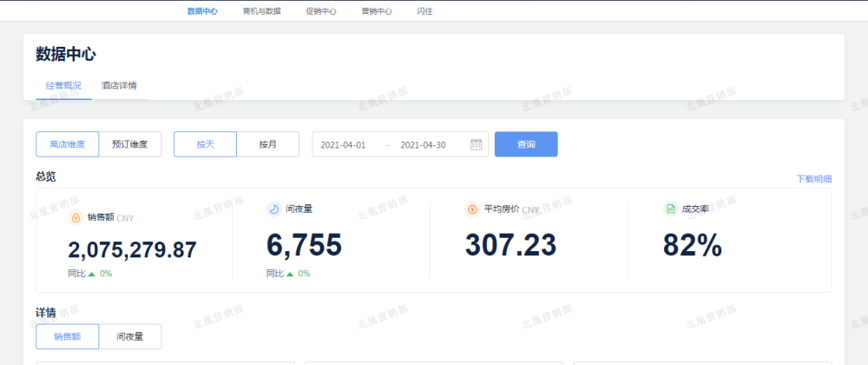The image size is (868, 365).
Task: Switch to the 经营概况 tab
Action: 63,86
